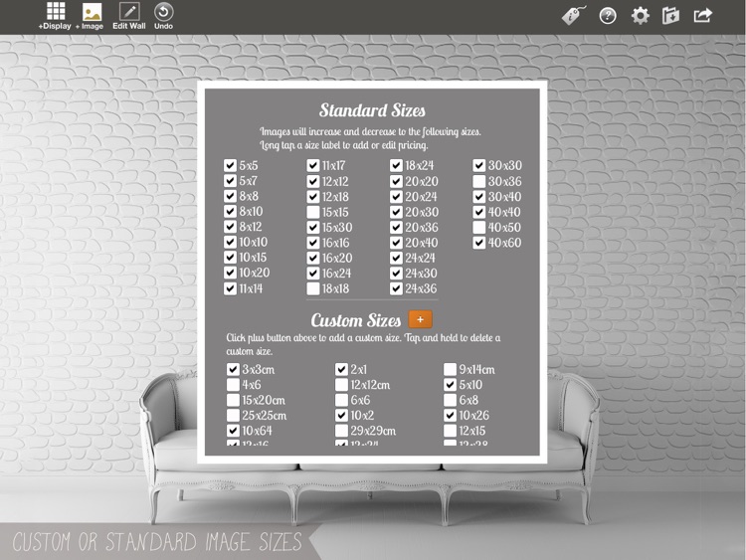Image resolution: width=746 pixels, height=560 pixels.
Task: Enable the custom 4x6 size
Action: click(x=233, y=384)
